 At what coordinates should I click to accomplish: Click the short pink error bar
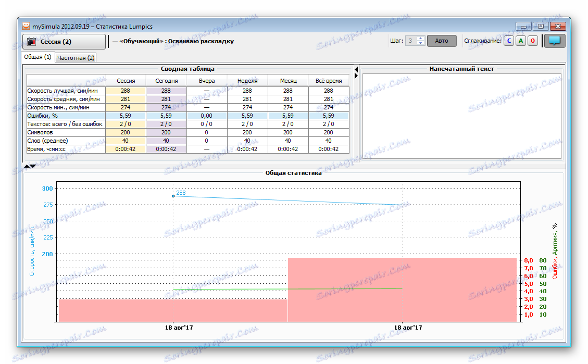173,310
